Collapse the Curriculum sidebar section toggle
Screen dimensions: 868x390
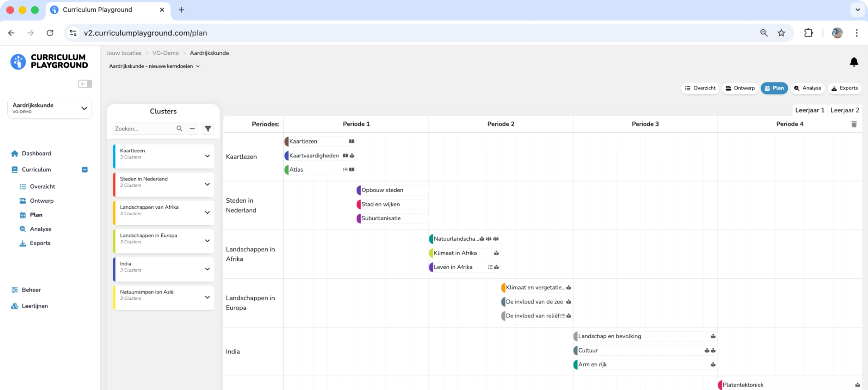point(84,170)
